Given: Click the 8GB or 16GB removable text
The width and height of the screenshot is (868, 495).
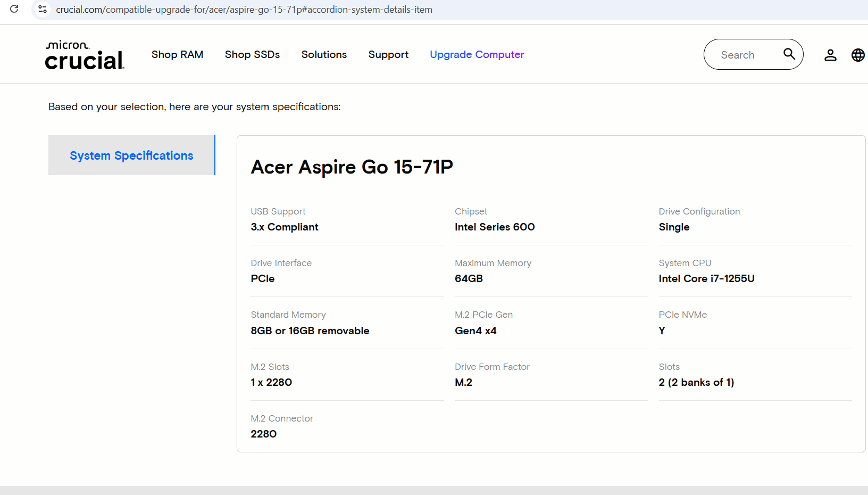Looking at the screenshot, I should [310, 331].
